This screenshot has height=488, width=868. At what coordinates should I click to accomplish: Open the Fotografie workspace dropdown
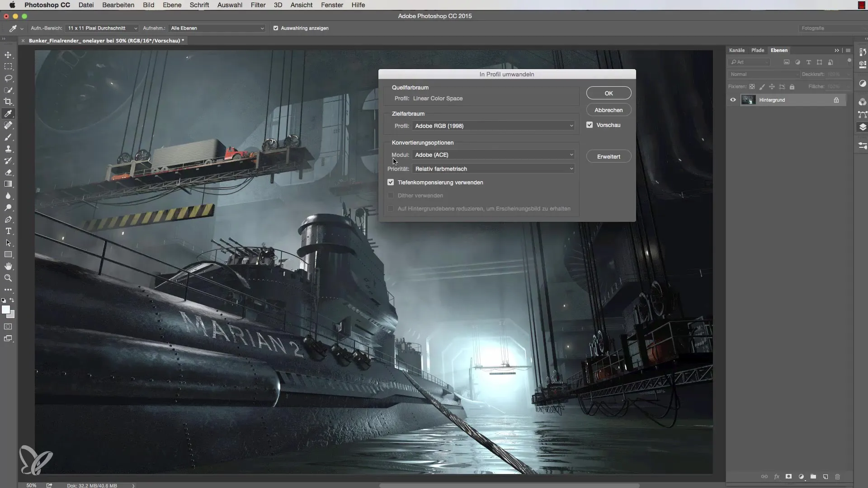tap(833, 28)
